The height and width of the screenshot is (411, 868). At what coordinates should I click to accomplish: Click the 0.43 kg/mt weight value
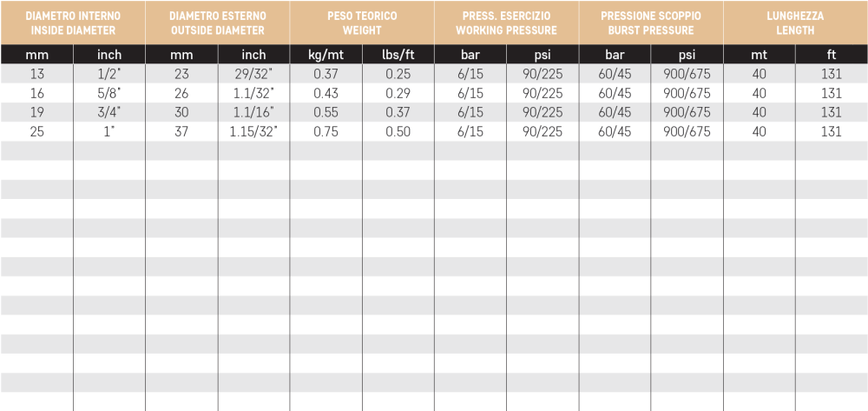(326, 93)
